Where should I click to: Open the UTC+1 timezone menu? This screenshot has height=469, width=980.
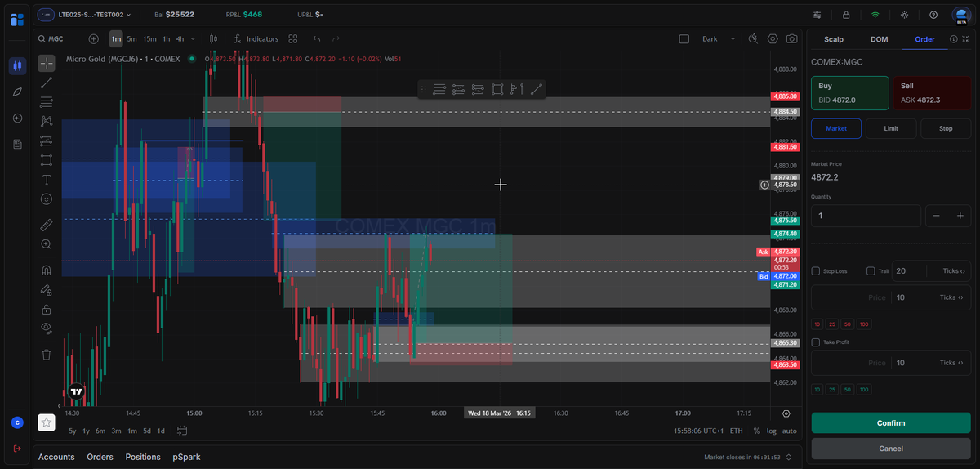698,431
